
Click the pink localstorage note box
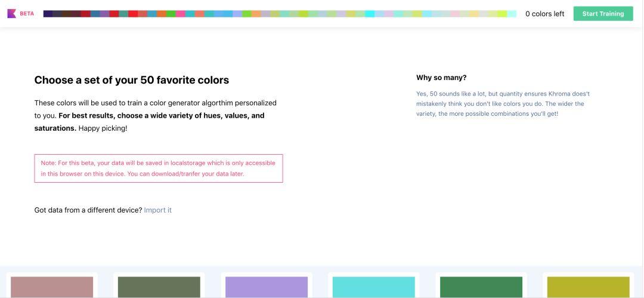(x=158, y=168)
